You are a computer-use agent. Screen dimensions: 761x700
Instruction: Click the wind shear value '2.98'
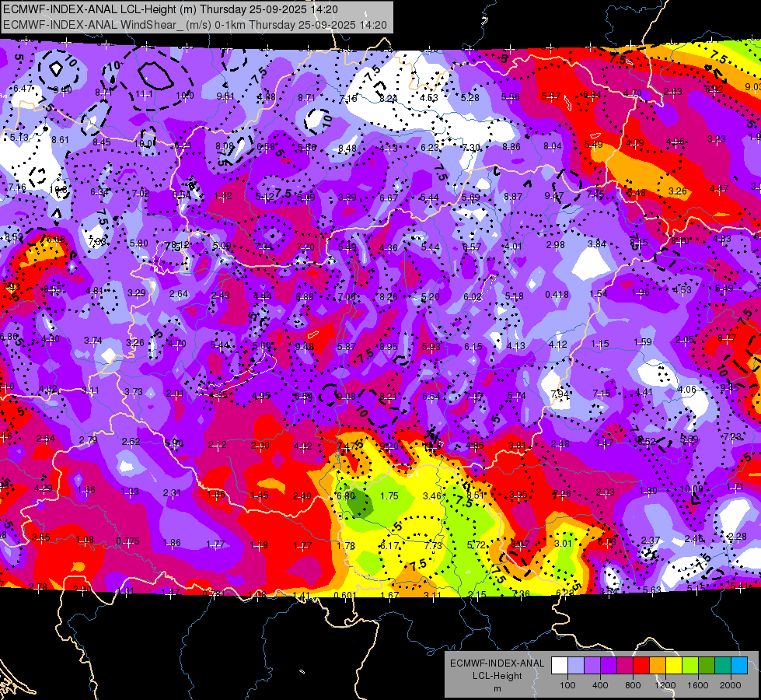(556, 244)
